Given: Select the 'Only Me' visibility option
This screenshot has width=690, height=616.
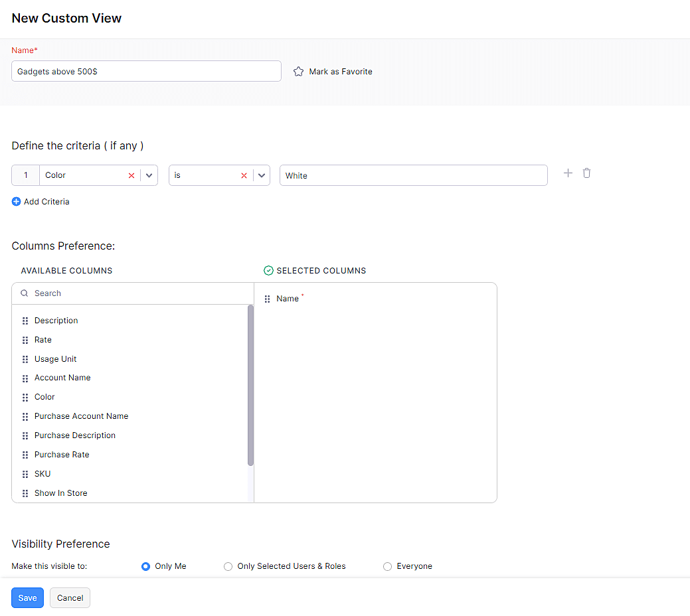Looking at the screenshot, I should click(145, 566).
